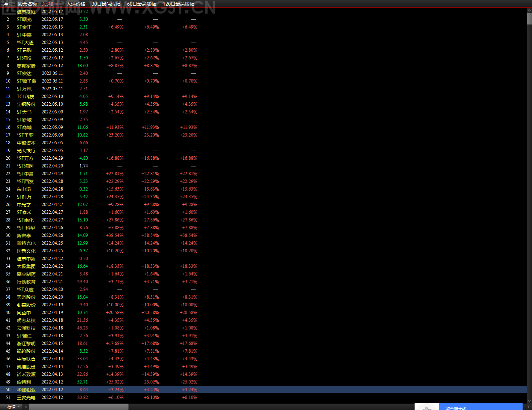Select stock 诺禾致源
532x410 pixels.
tap(26, 374)
